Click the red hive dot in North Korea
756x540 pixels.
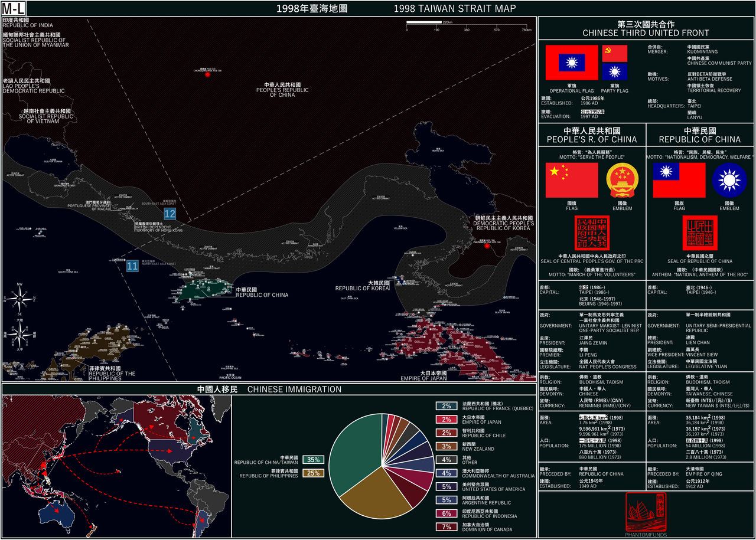tap(487, 246)
